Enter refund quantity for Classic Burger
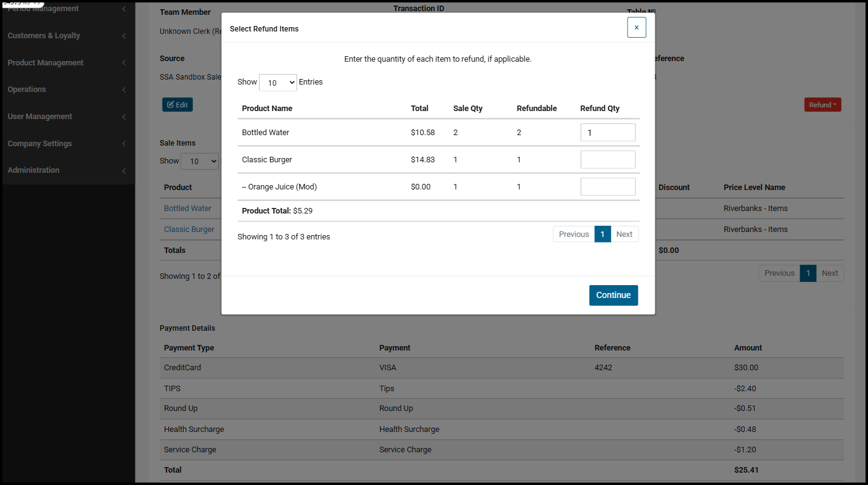The width and height of the screenshot is (868, 485). 607,160
